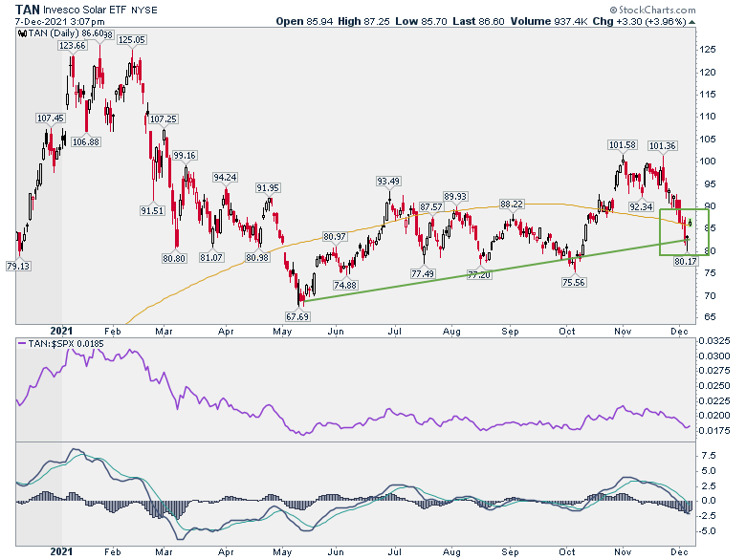Click the Last 86.60 value

[478, 21]
